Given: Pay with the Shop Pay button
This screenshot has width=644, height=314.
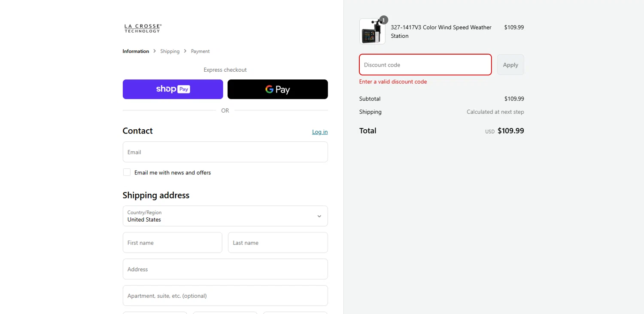Looking at the screenshot, I should coord(173,89).
